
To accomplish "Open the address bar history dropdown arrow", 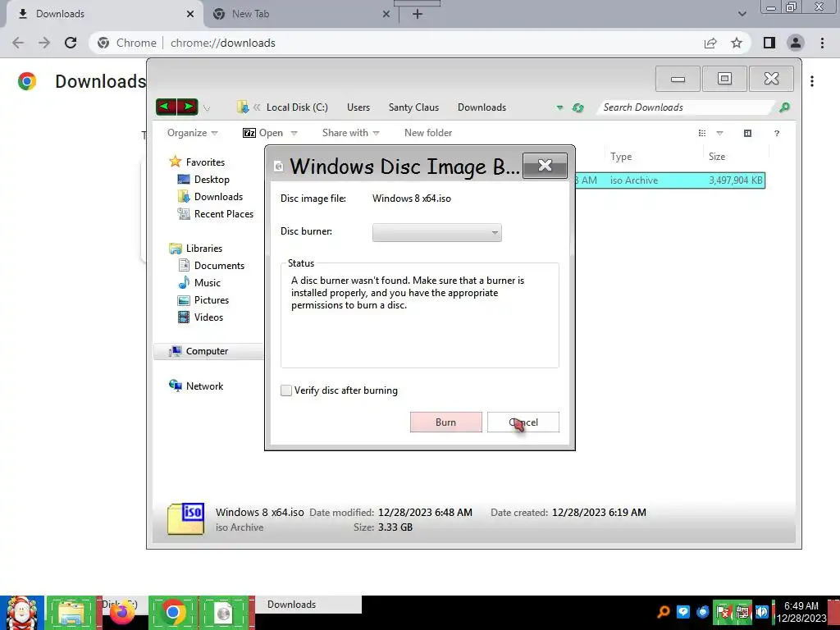I will [559, 107].
